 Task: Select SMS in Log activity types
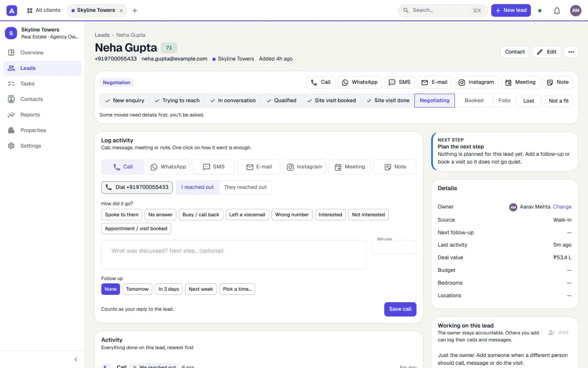click(x=213, y=167)
